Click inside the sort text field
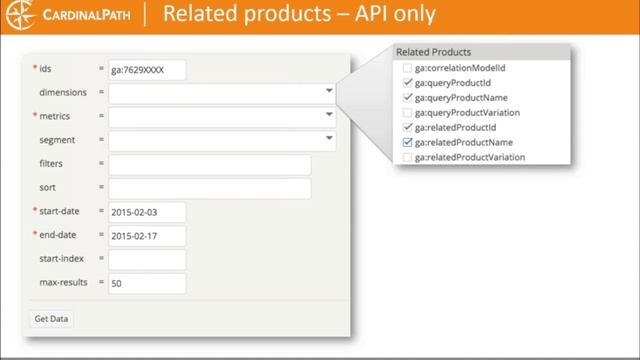This screenshot has width=640, height=360. [210, 189]
